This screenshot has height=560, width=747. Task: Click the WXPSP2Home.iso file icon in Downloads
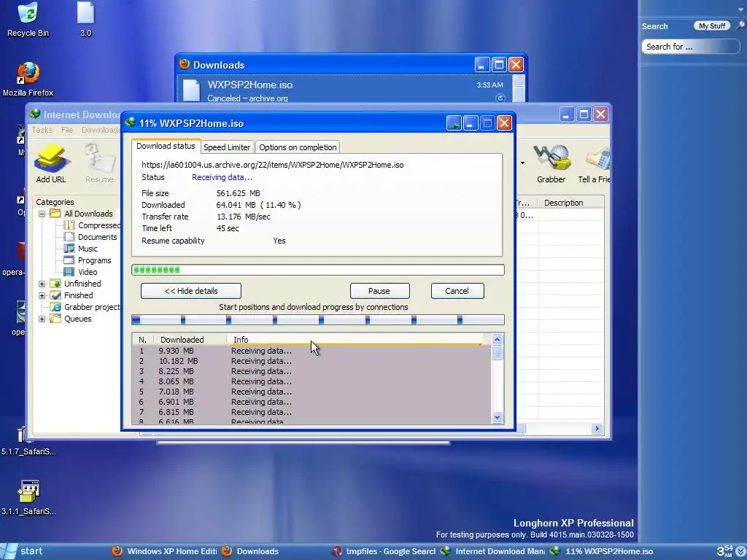[x=192, y=90]
